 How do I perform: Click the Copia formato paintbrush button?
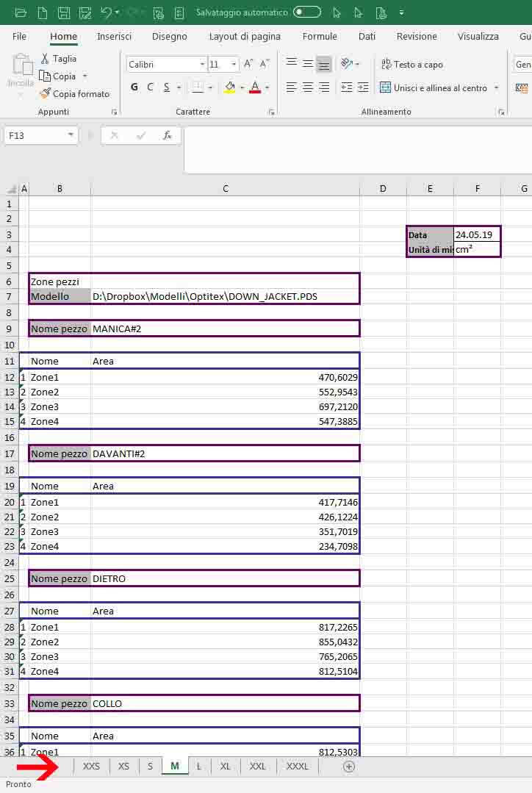pyautogui.click(x=74, y=94)
